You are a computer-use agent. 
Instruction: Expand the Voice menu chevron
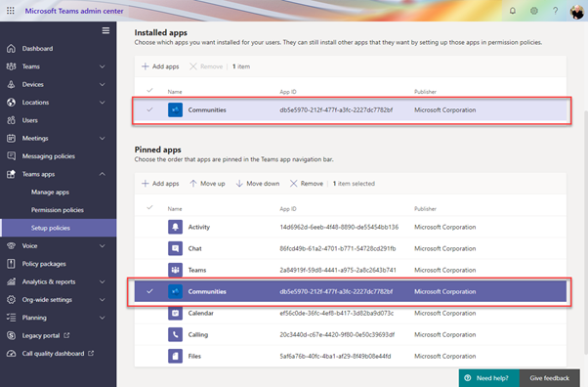tap(102, 246)
